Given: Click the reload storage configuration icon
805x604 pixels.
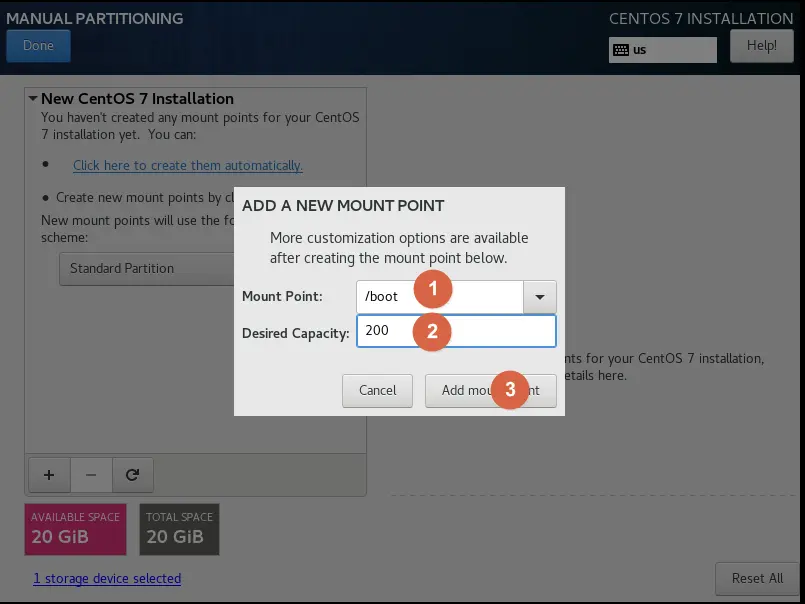Looking at the screenshot, I should click(x=132, y=475).
